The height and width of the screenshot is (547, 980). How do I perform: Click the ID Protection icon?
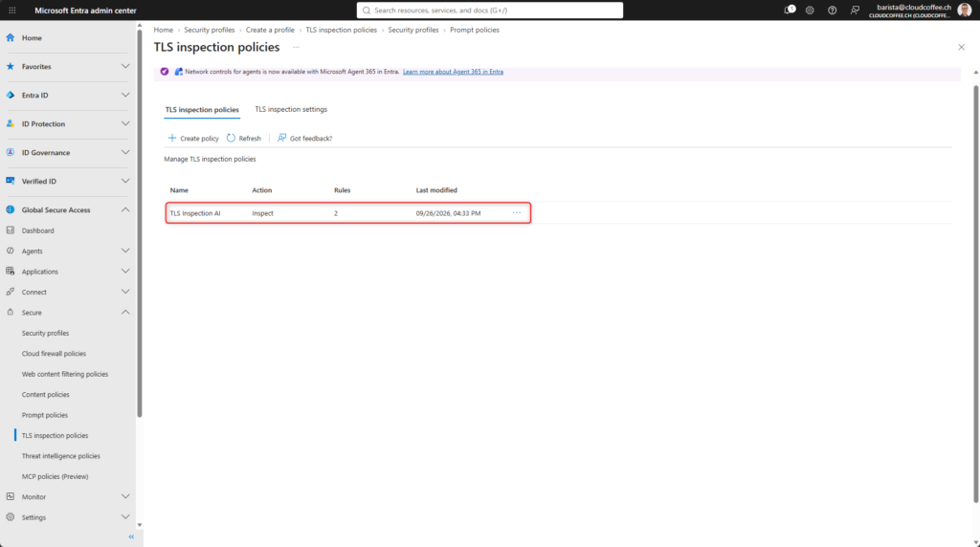[10, 123]
